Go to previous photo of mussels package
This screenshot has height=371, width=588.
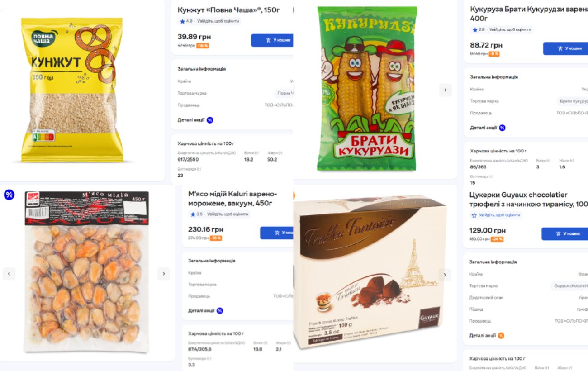[9, 273]
